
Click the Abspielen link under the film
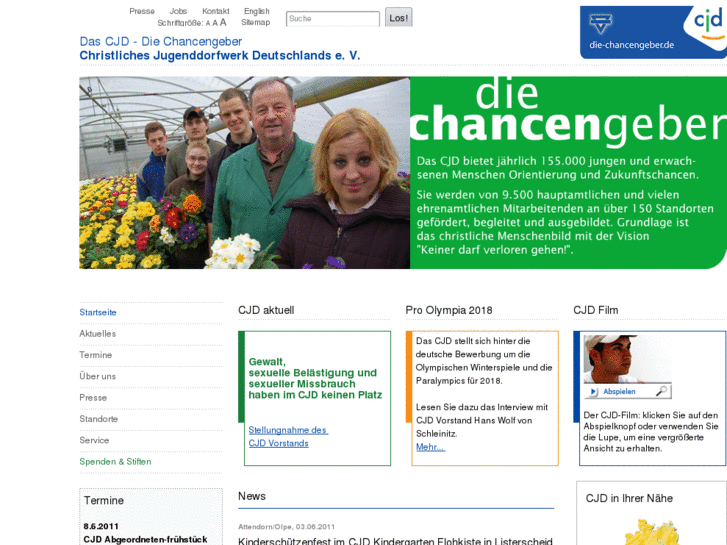pyautogui.click(x=619, y=392)
